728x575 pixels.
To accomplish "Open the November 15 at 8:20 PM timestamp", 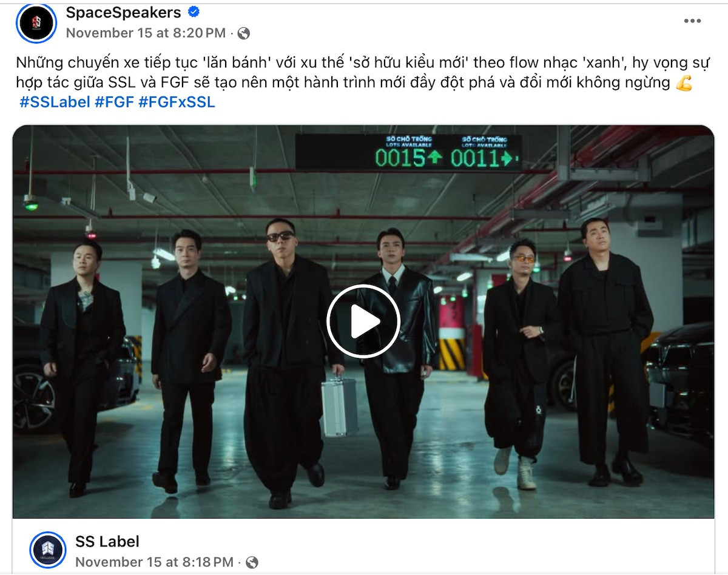I will 146,33.
